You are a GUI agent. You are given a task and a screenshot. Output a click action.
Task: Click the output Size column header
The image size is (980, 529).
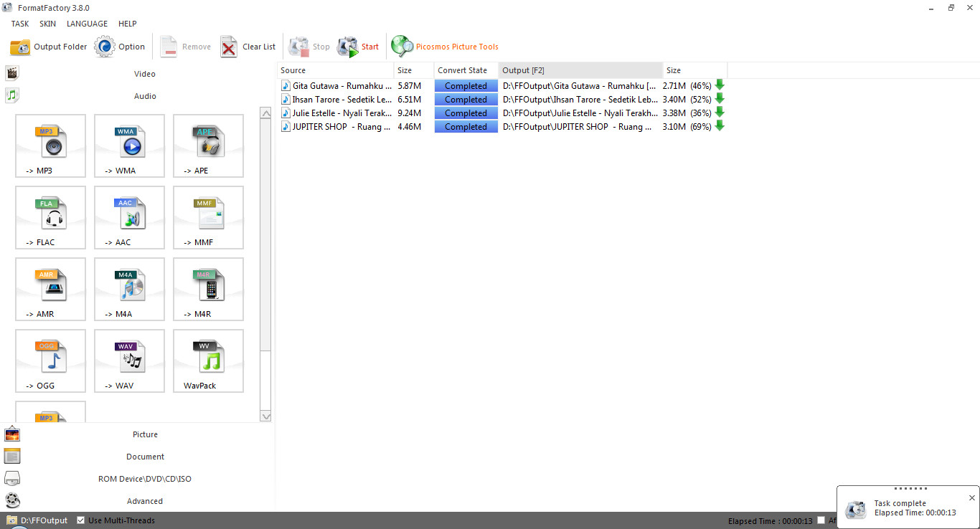click(x=695, y=70)
